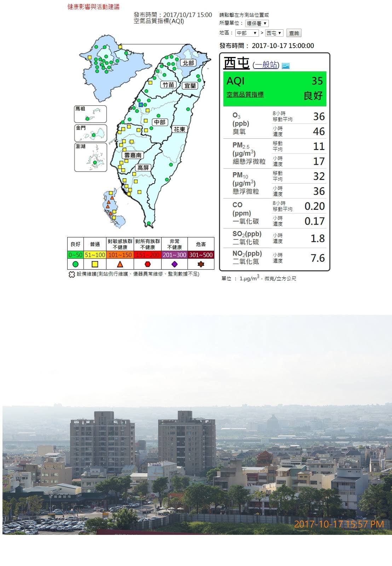
Task: Click the green 0~50 legend color cell
Action: coord(75,255)
